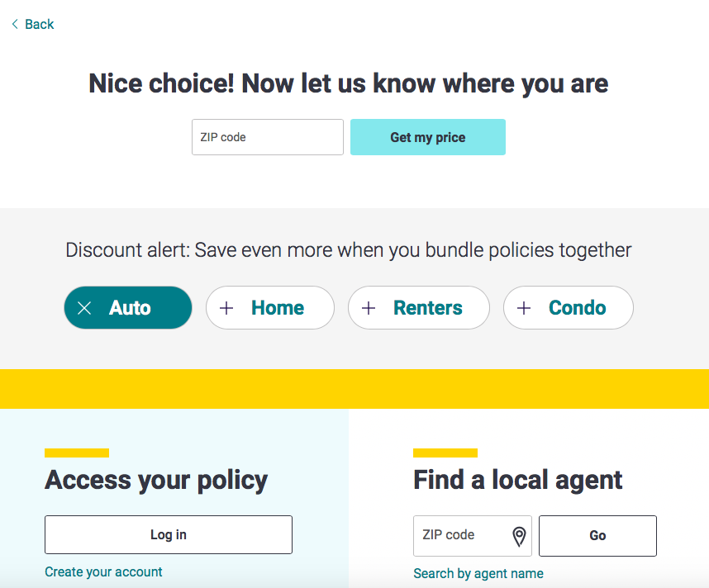This screenshot has height=588, width=709.
Task: Focus the top ZIP code input field
Action: (267, 137)
